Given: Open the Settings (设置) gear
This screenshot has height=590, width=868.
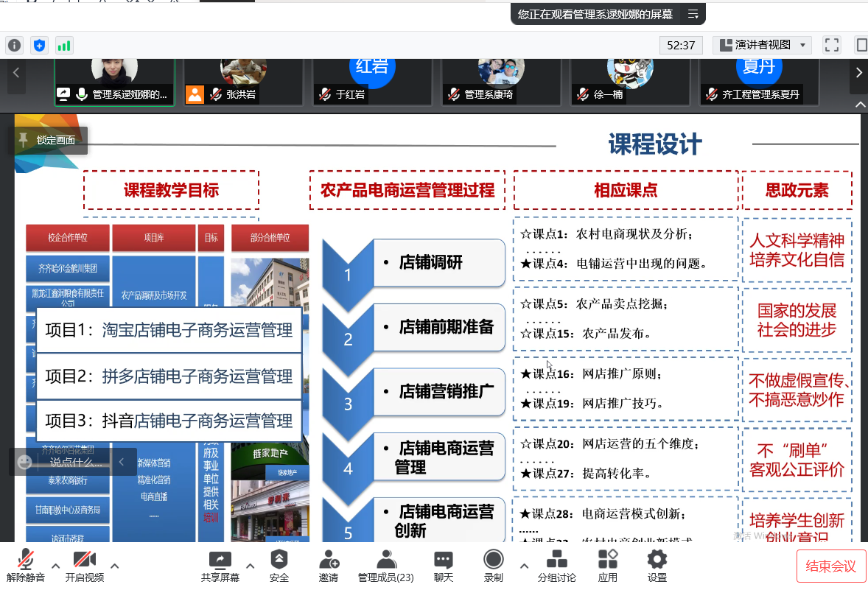Looking at the screenshot, I should click(657, 566).
